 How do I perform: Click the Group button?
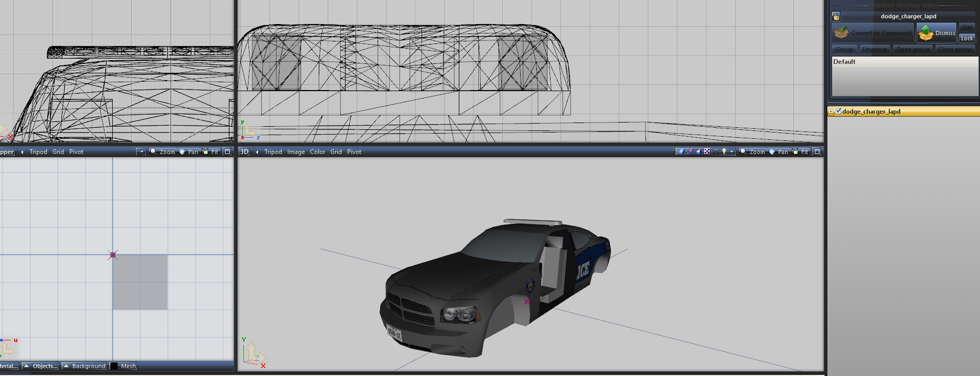pos(844,49)
